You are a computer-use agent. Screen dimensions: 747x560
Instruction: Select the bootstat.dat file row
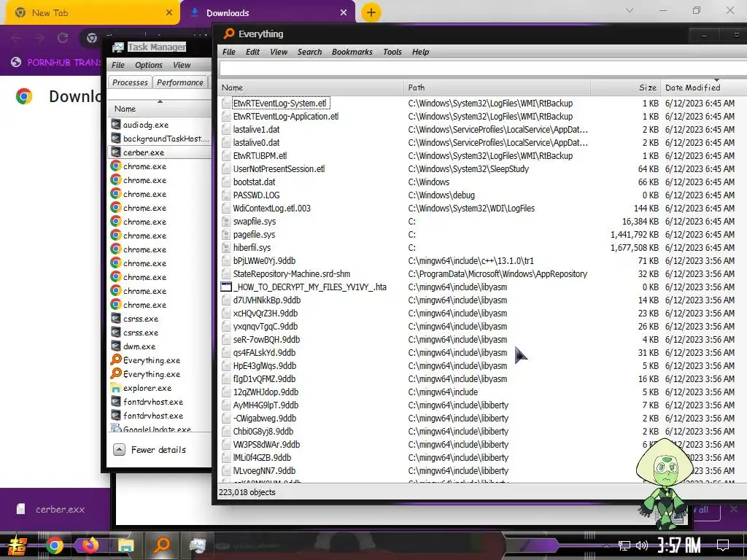pos(483,182)
